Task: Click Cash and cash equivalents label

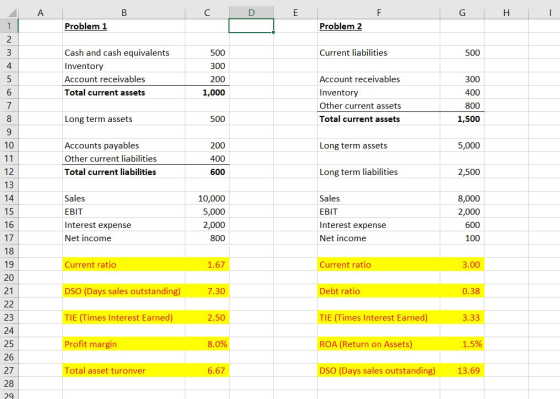Action: point(117,53)
